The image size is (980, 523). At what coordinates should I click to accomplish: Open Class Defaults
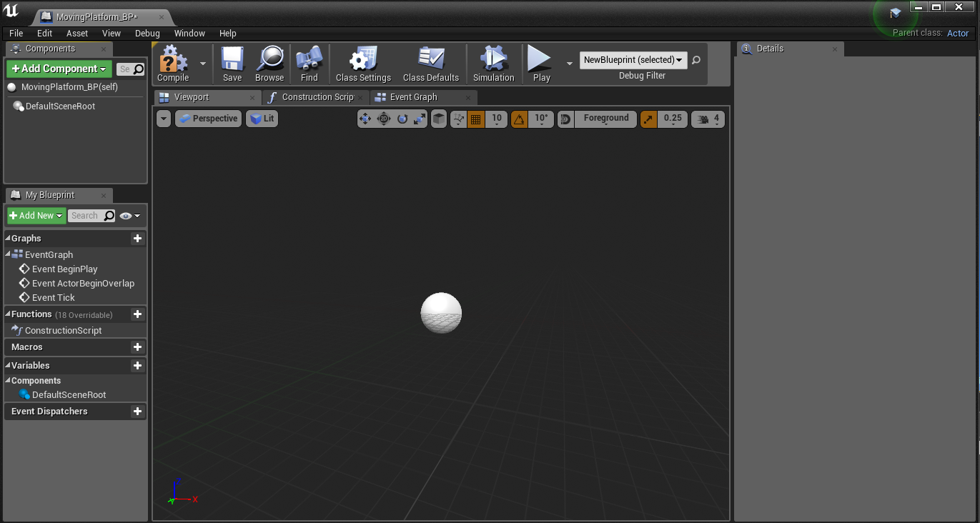(430, 63)
